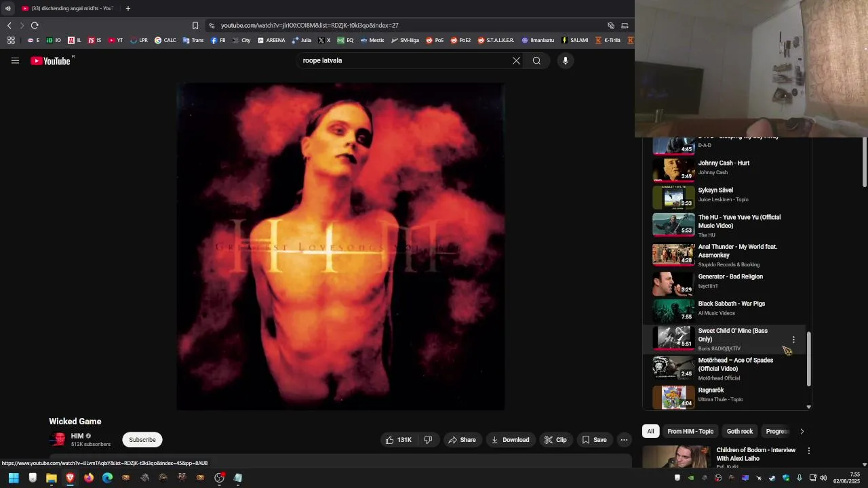The height and width of the screenshot is (488, 868).
Task: Open the Children of Bodom interview thumbnail
Action: tap(676, 457)
